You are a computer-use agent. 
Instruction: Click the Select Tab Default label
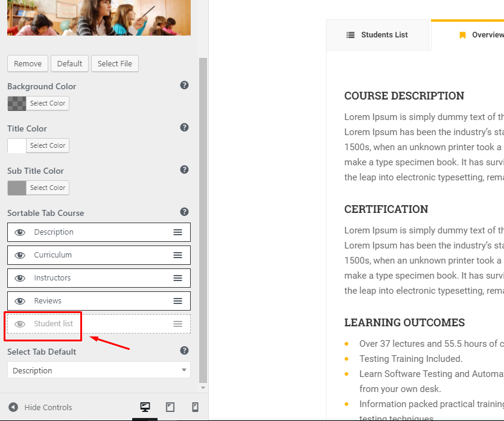pyautogui.click(x=42, y=352)
